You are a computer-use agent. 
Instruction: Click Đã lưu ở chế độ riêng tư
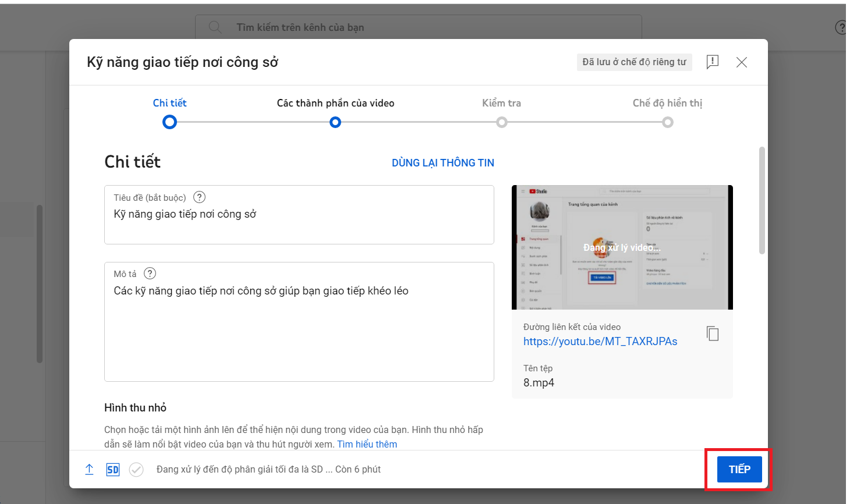point(634,62)
